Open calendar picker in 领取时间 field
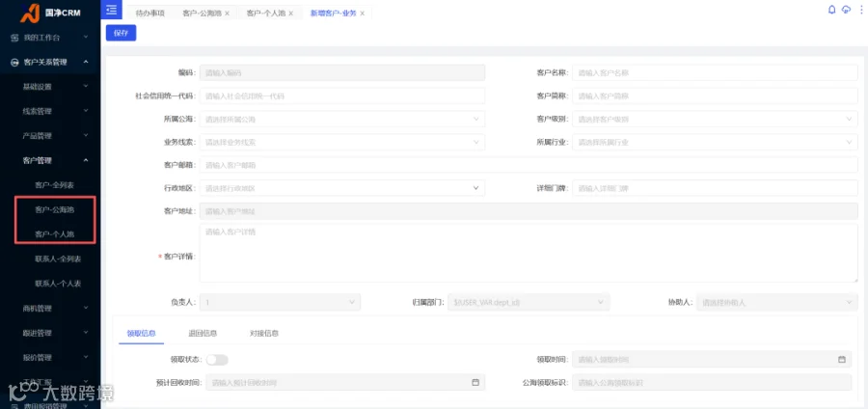 click(x=841, y=359)
